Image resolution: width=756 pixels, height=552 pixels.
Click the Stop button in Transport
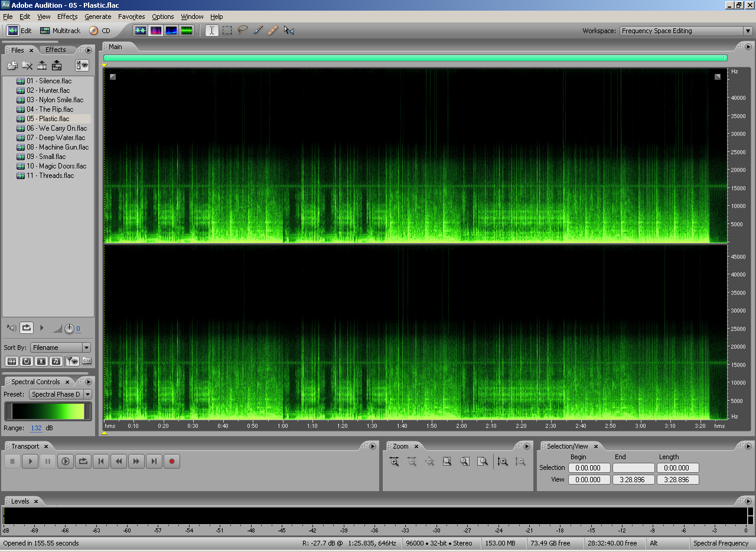tap(12, 462)
